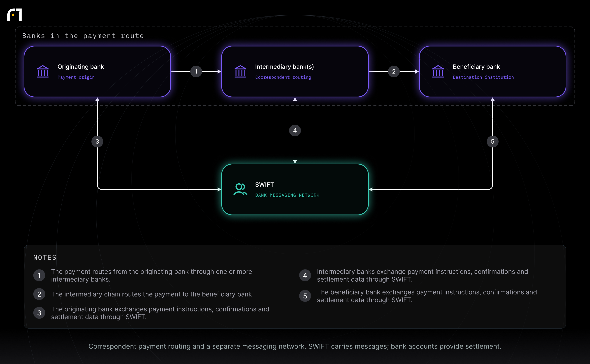Click the logo in the top-left corner

point(14,15)
